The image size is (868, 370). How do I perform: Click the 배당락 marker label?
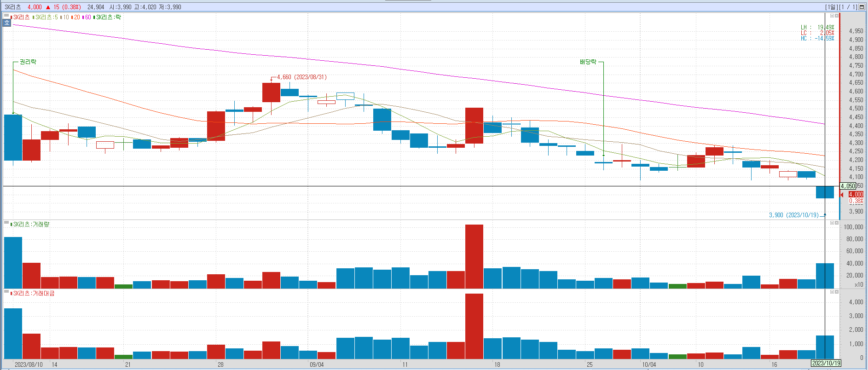588,62
